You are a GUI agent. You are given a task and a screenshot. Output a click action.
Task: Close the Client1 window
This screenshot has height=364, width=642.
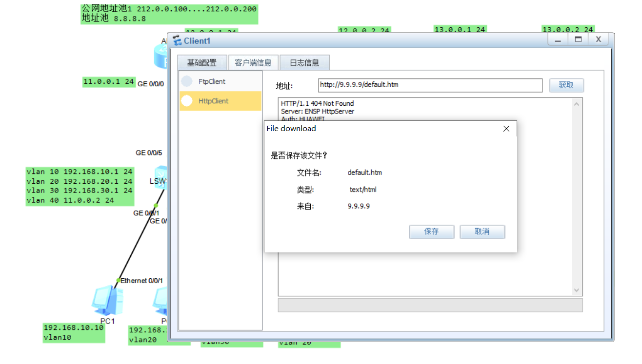point(599,40)
